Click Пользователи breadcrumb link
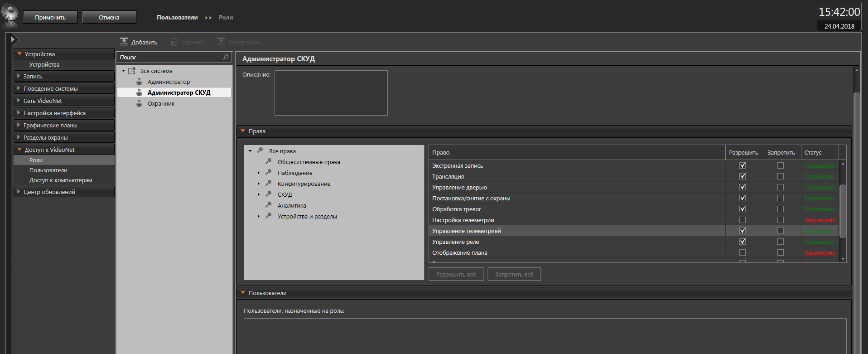Image resolution: width=868 pixels, height=354 pixels. [x=177, y=17]
